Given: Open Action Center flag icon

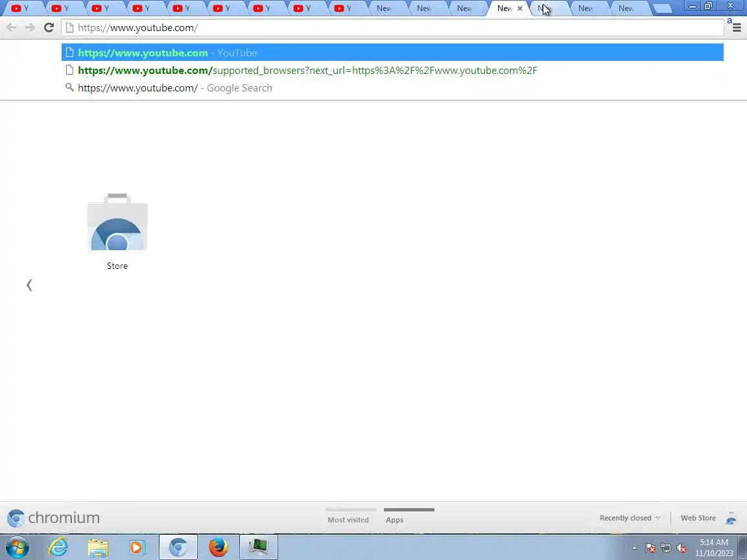Looking at the screenshot, I should [650, 548].
